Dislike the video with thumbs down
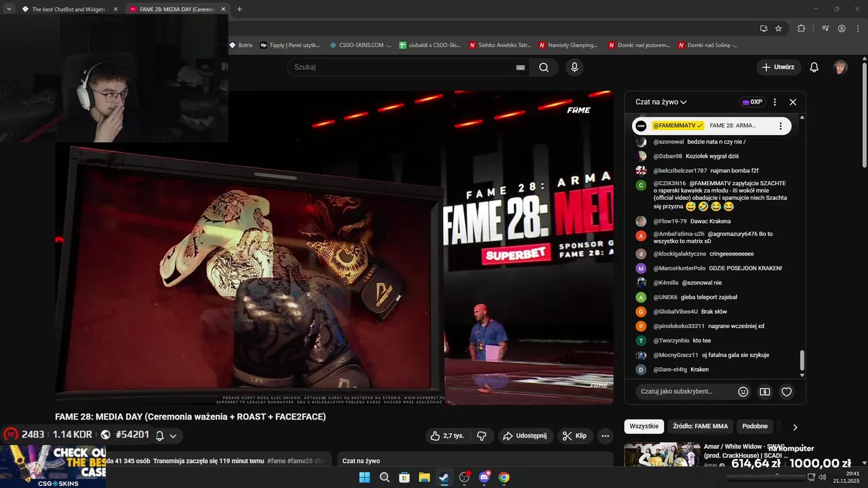 tap(481, 436)
